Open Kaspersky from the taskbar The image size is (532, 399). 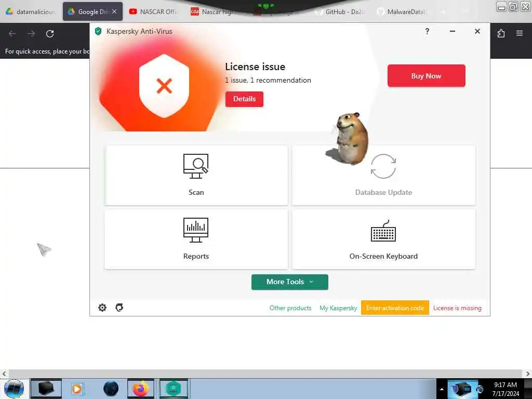click(x=174, y=389)
